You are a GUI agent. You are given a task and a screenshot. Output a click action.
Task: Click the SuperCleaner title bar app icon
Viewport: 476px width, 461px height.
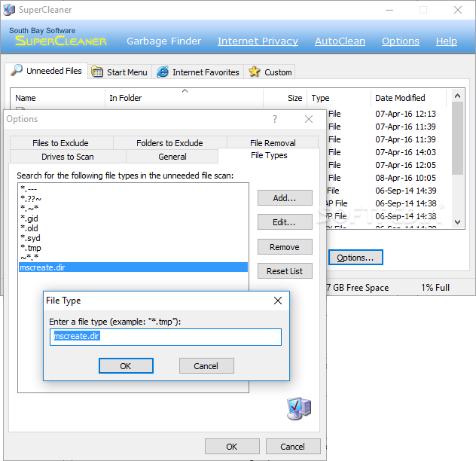(9, 10)
